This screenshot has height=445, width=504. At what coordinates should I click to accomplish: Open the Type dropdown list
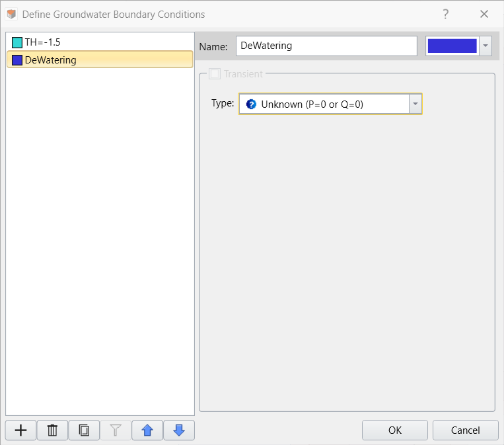coord(415,104)
